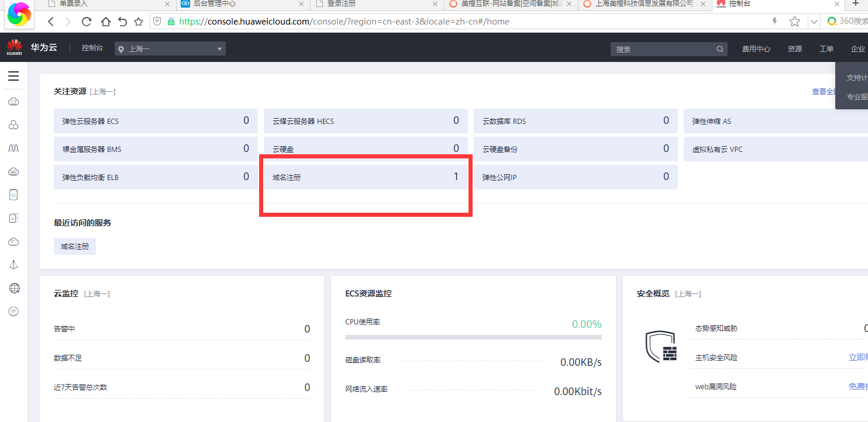Open the 裸金属服务器 BMS resource card

point(156,149)
